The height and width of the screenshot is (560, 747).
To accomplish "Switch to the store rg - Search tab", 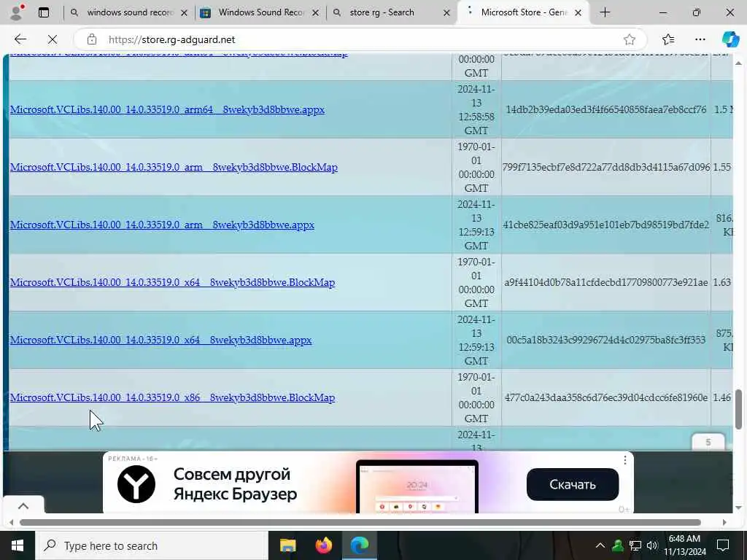I will [391, 12].
